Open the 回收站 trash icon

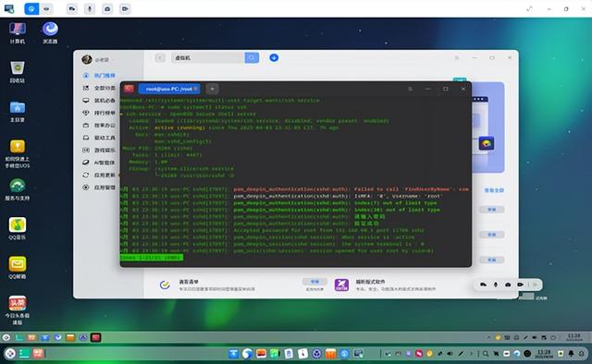(x=18, y=72)
